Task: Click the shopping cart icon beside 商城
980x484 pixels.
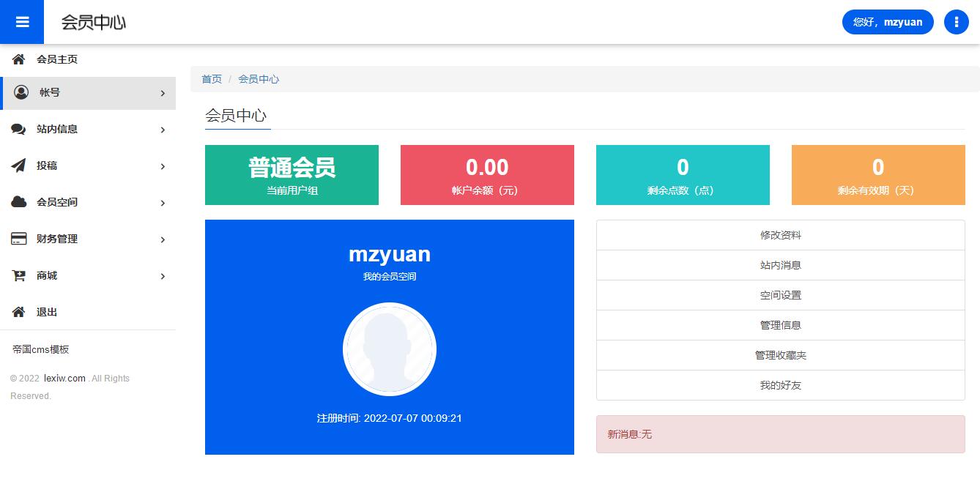Action: pyautogui.click(x=19, y=275)
